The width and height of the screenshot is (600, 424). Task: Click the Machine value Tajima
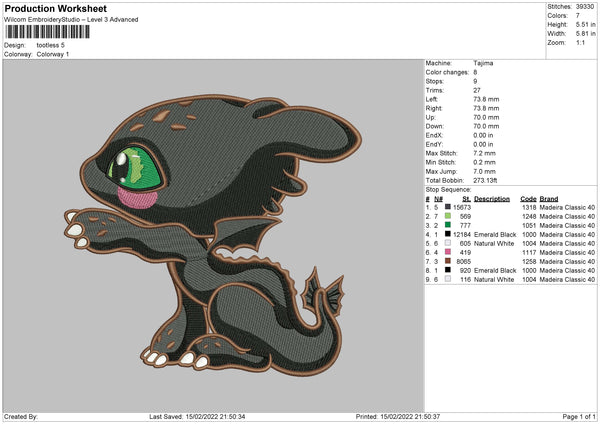tap(483, 63)
